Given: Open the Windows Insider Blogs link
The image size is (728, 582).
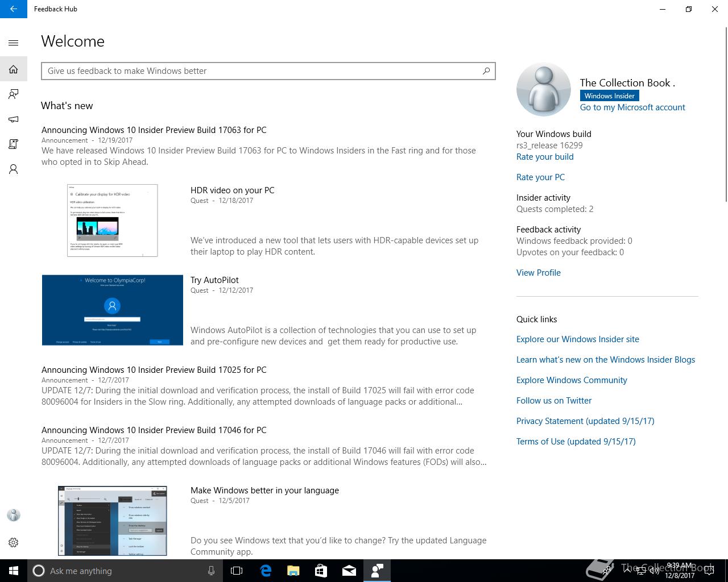Looking at the screenshot, I should click(x=606, y=360).
